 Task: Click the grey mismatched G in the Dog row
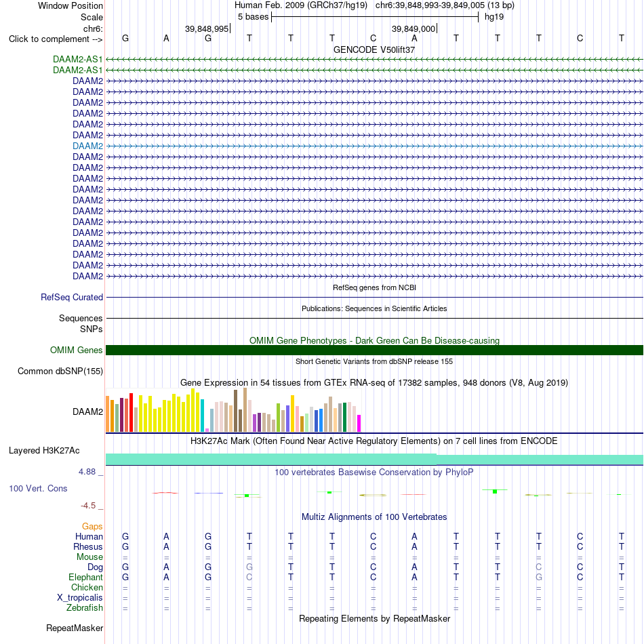[x=249, y=567]
